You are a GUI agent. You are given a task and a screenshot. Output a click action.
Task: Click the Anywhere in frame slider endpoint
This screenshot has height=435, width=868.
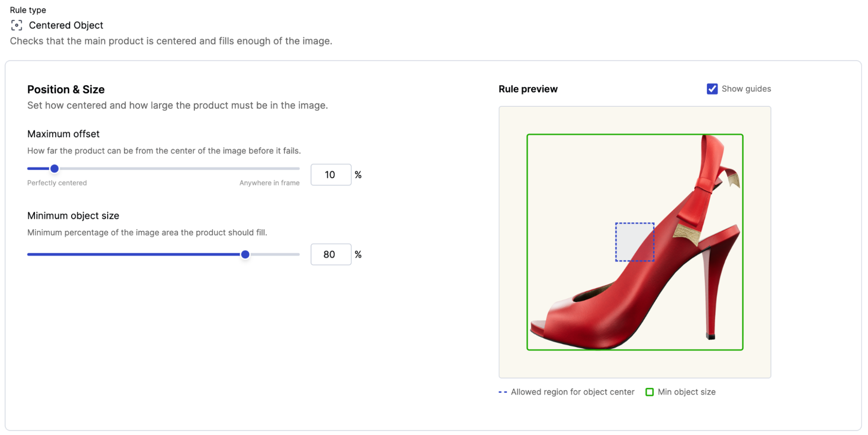tap(299, 168)
